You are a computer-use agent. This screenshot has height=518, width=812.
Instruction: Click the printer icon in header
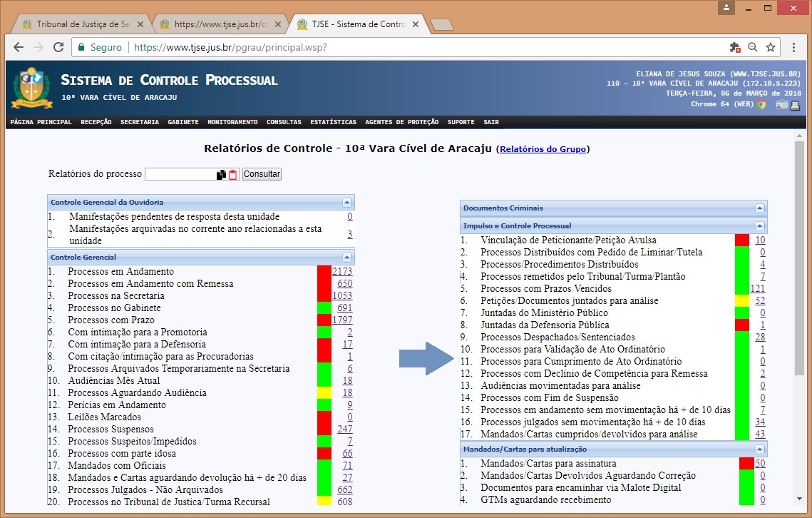795,105
